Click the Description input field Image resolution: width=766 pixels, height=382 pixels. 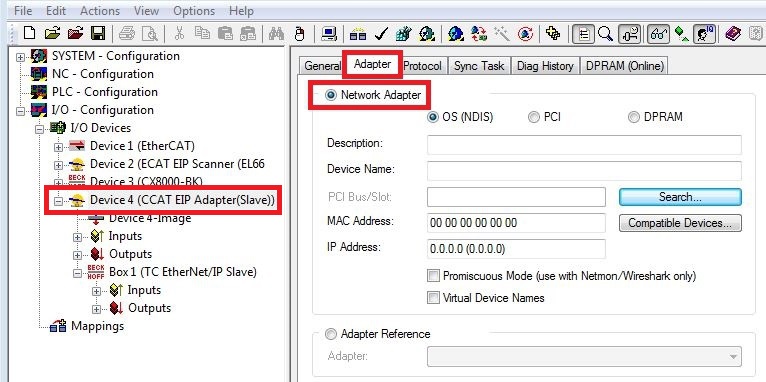point(584,145)
